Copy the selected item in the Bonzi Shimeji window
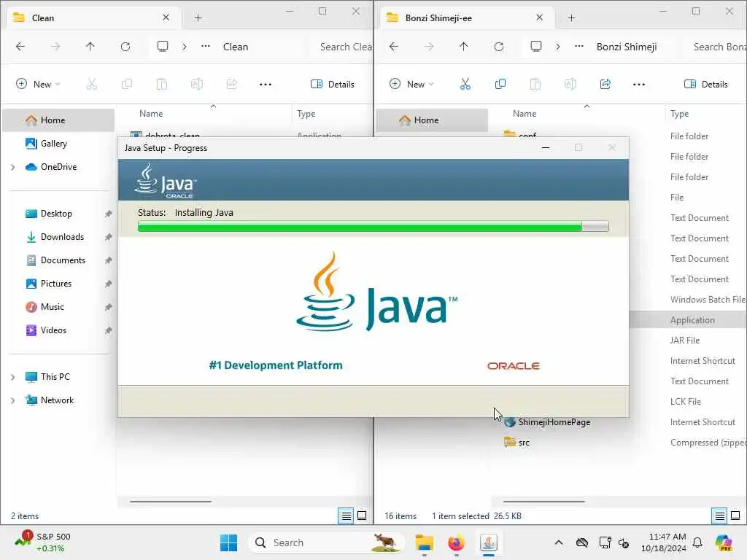This screenshot has width=747, height=560. pos(500,85)
